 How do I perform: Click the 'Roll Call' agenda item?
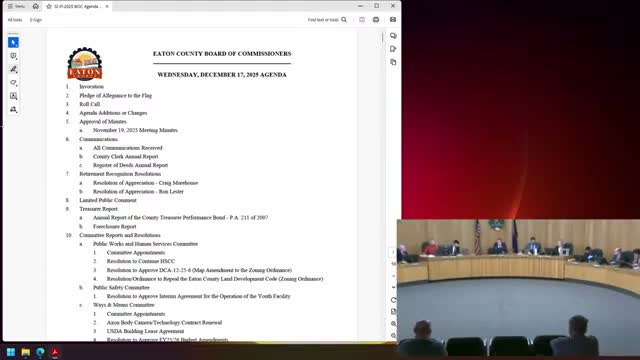coord(89,104)
